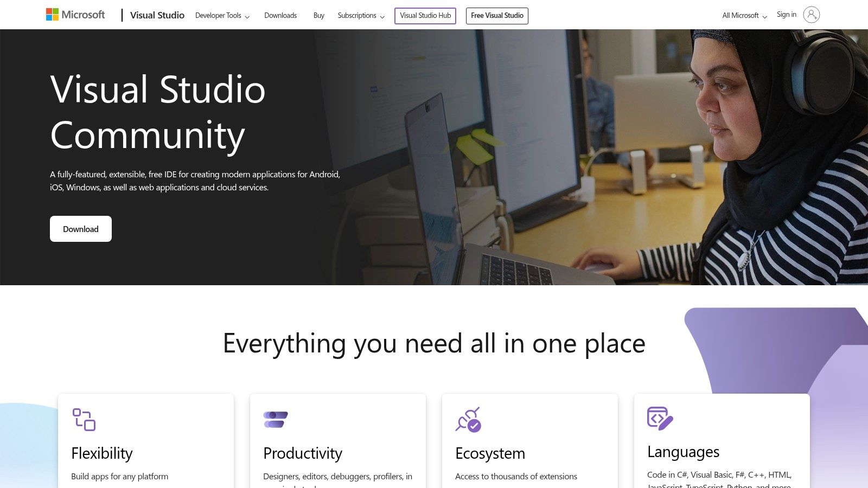The image size is (868, 488).
Task: Expand the Developer Tools dropdown
Action: tap(222, 16)
